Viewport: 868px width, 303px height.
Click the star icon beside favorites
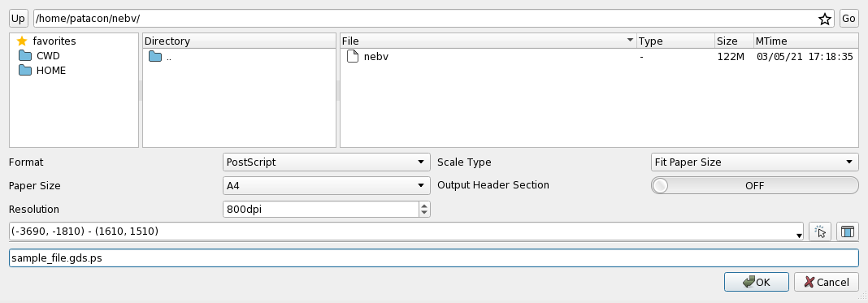[x=22, y=41]
